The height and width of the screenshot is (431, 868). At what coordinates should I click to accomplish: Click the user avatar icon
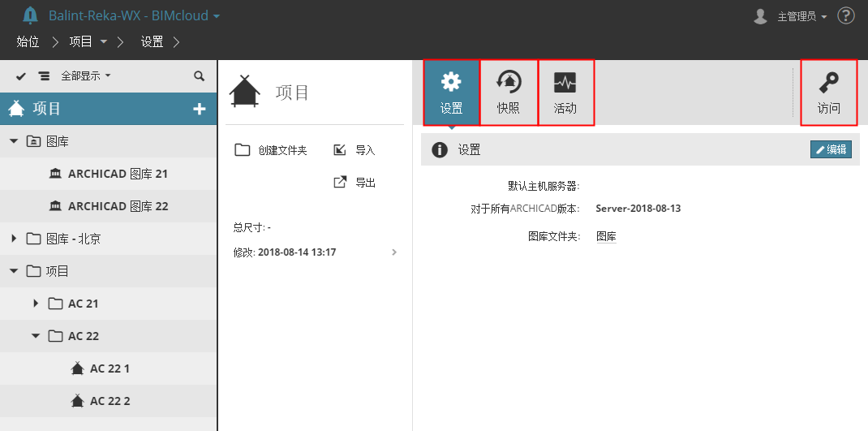tap(761, 16)
